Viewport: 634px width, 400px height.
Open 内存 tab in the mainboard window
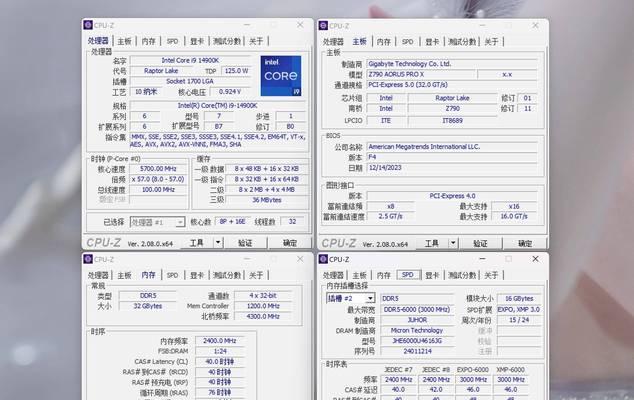click(384, 42)
